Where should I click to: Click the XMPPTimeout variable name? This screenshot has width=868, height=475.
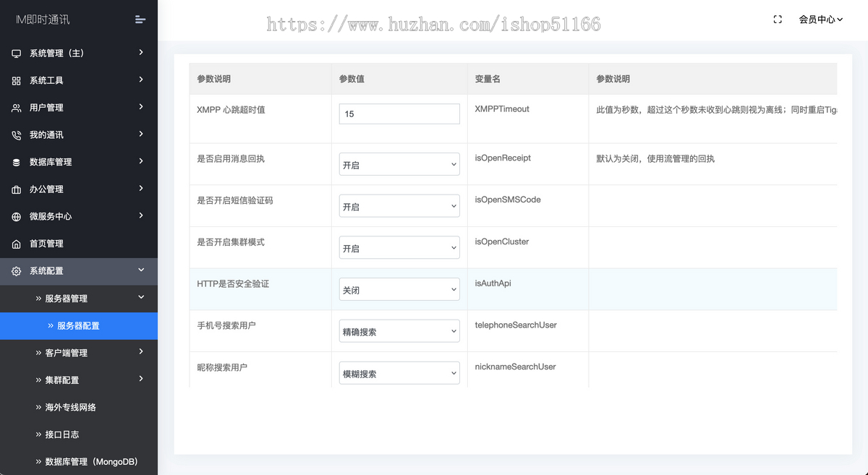pos(502,109)
